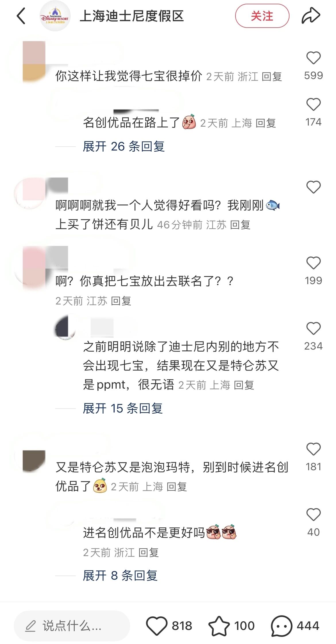Open the share arrow icon
This screenshot has height=644, width=336.
(x=310, y=16)
